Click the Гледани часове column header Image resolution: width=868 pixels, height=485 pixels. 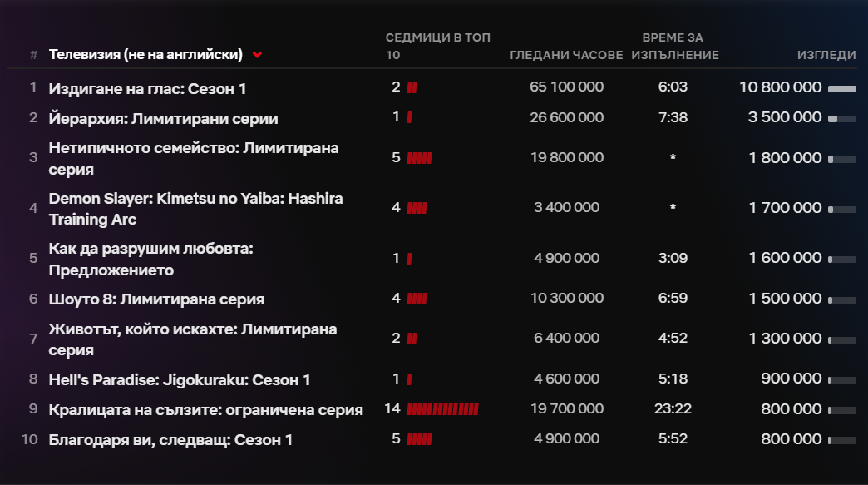tap(565, 55)
